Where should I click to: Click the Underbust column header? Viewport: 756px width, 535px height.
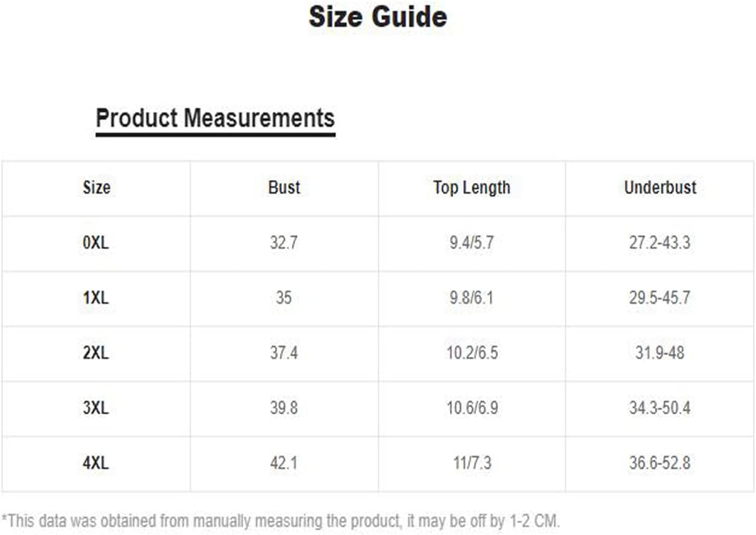[660, 187]
